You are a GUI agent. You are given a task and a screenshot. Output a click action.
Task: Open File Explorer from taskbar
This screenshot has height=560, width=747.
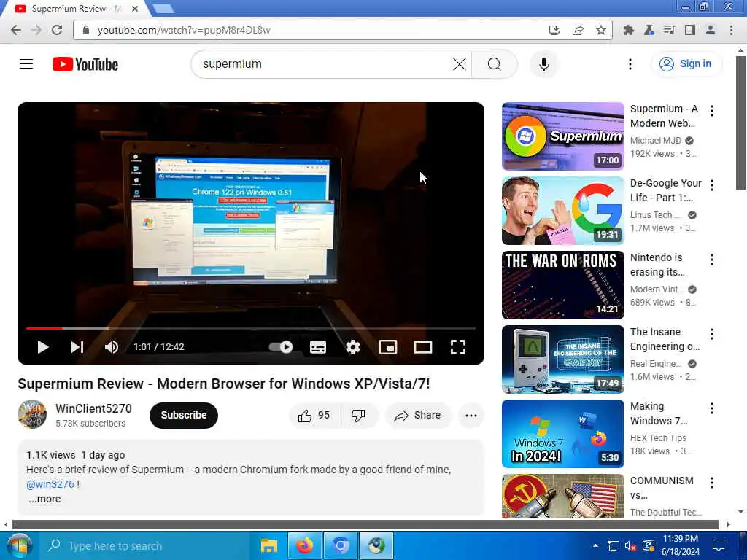pyautogui.click(x=269, y=545)
